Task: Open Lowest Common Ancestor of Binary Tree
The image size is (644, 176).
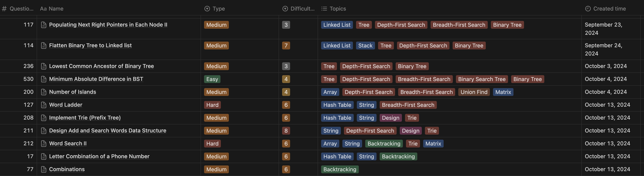Action: point(101,66)
